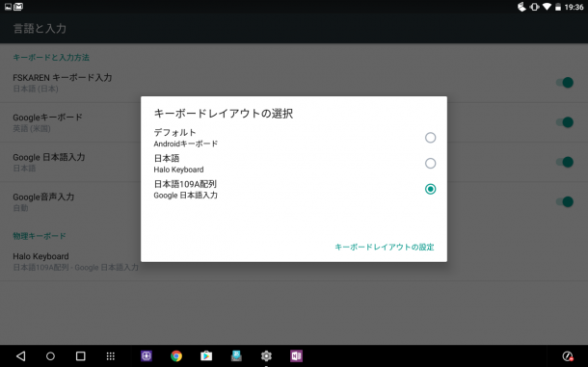Toggle Googleキーボード switch
The width and height of the screenshot is (588, 367).
coord(564,122)
